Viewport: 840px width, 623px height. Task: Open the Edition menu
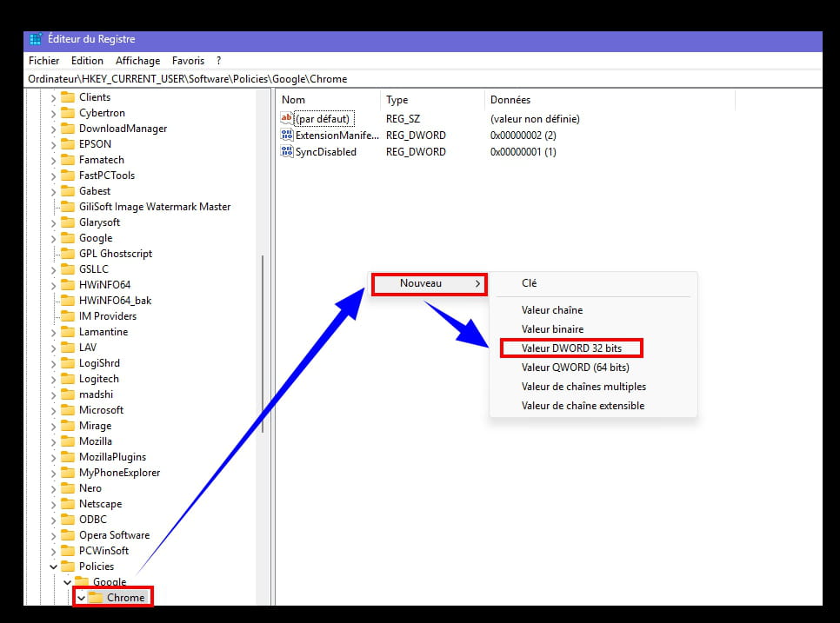pos(87,61)
